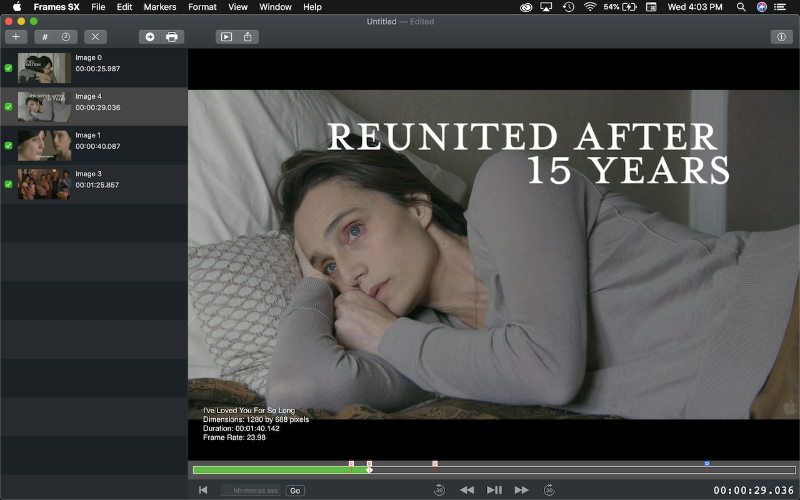
Task: Click the play/pause playback button
Action: 494,490
